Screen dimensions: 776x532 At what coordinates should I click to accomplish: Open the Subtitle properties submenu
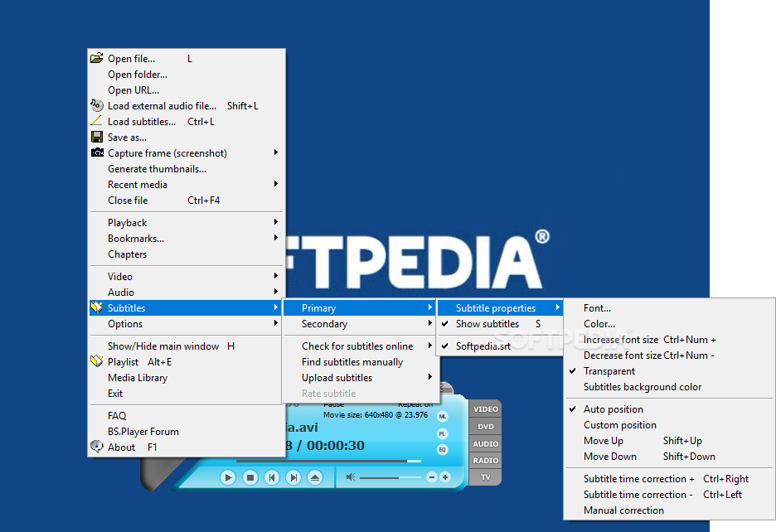(x=500, y=307)
